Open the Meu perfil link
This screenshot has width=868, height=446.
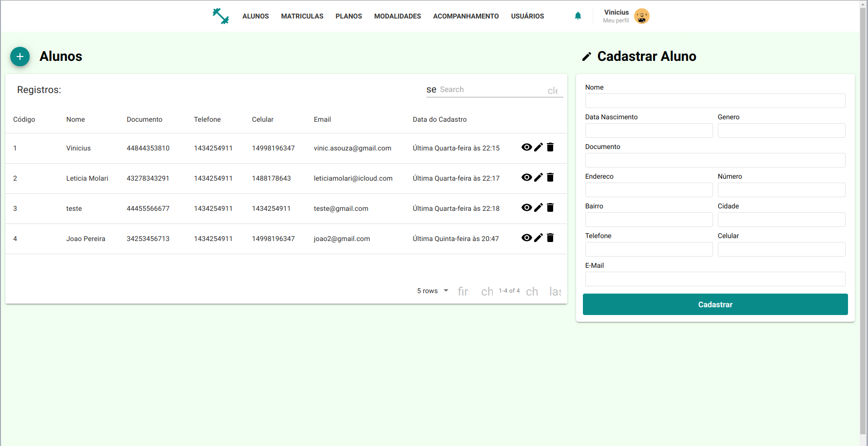(x=616, y=20)
